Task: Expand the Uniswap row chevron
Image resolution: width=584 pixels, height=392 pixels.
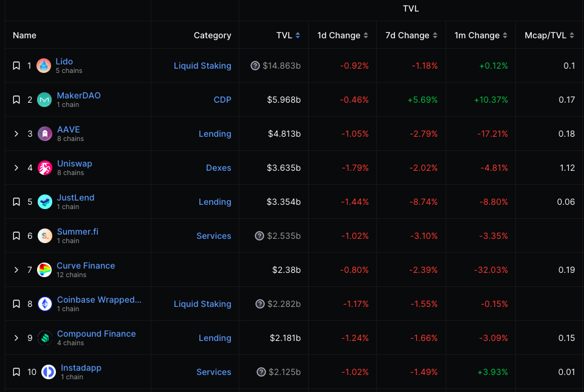Action: tap(16, 168)
